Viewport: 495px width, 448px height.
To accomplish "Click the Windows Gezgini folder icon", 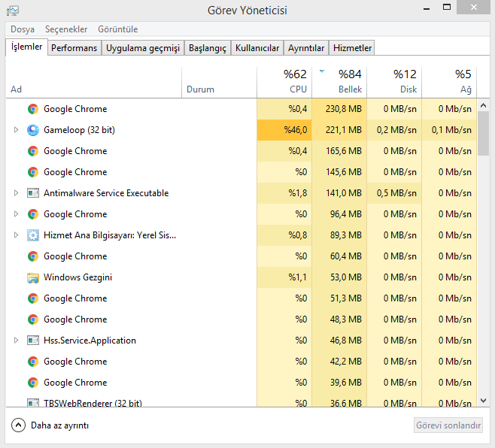I will 33,277.
